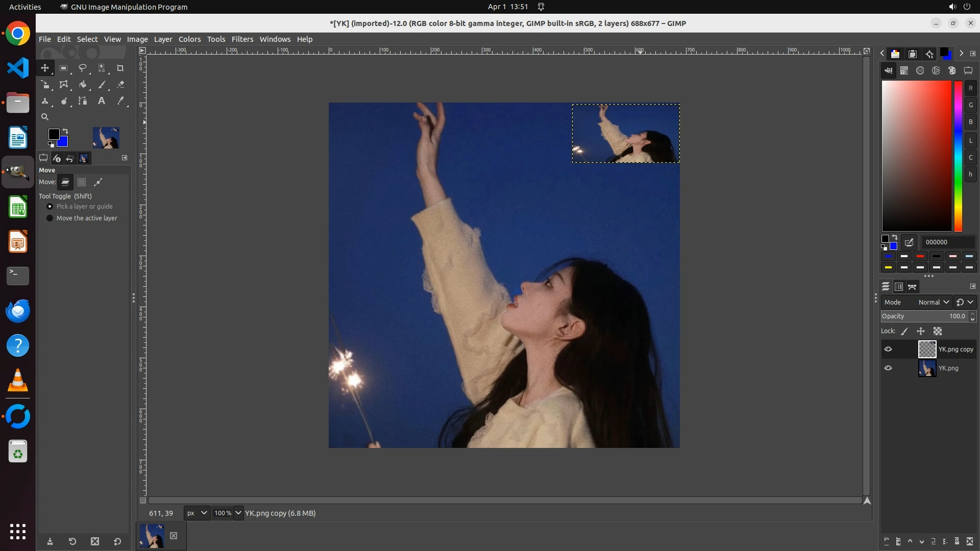Hide the YK.png copy layer
The width and height of the screenshot is (980, 551).
coord(888,349)
